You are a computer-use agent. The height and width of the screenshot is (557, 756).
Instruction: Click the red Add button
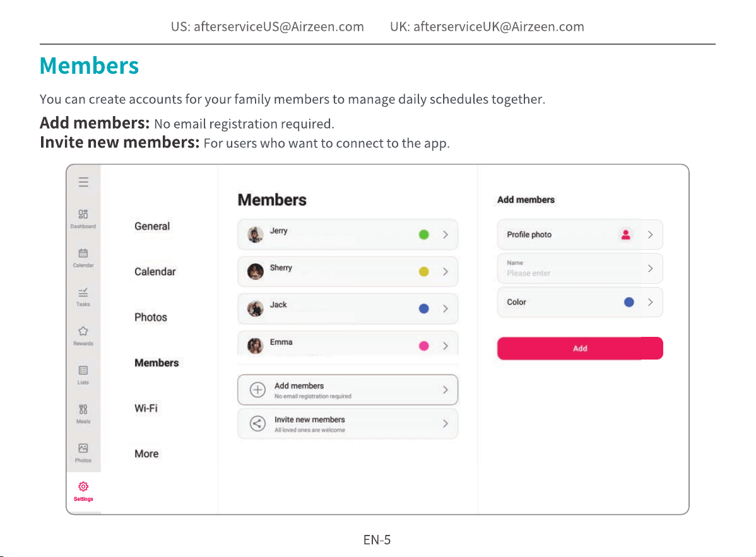coord(580,348)
